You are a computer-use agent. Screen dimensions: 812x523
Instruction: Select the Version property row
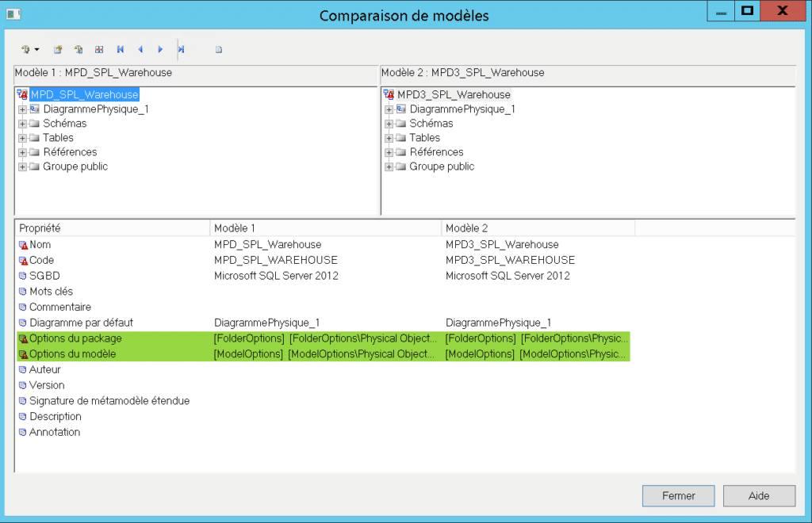click(x=324, y=385)
